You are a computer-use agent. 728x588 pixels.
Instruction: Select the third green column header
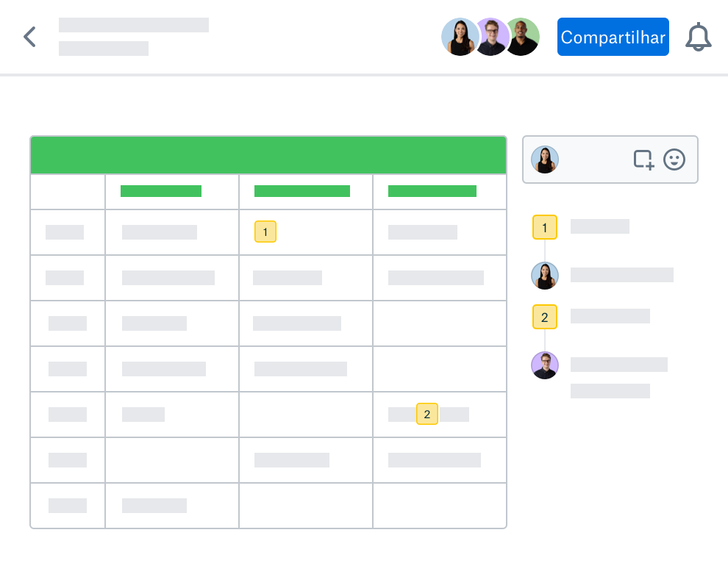coord(432,191)
